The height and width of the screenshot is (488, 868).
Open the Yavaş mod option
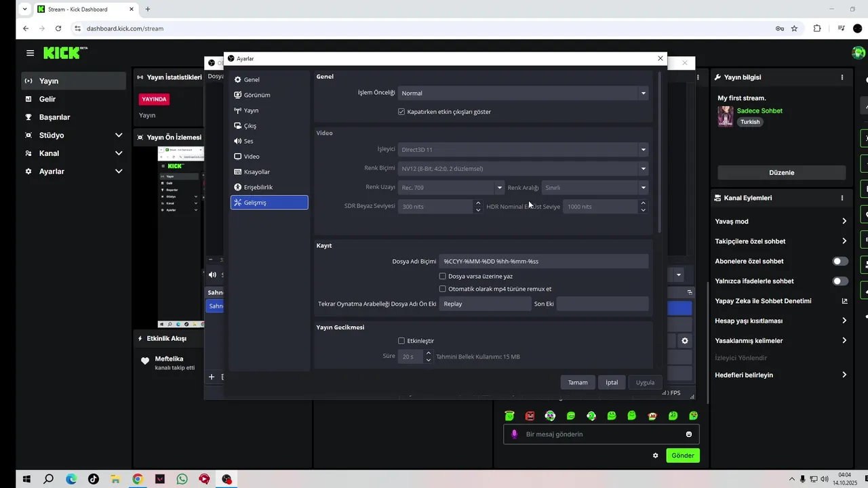(781, 221)
